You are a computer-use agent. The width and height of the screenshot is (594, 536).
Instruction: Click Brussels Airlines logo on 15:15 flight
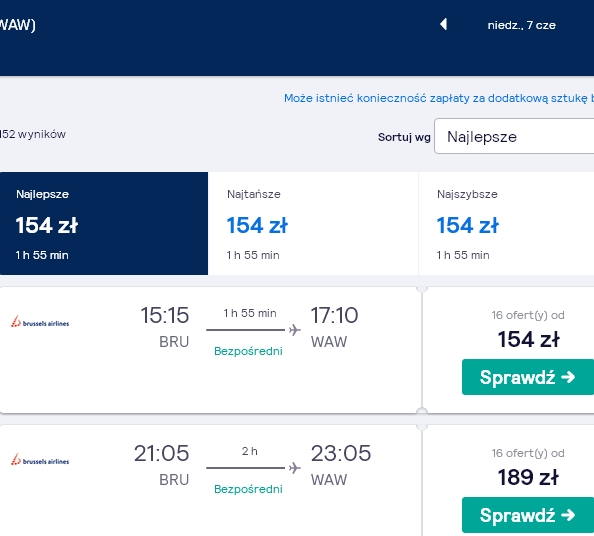(x=40, y=322)
